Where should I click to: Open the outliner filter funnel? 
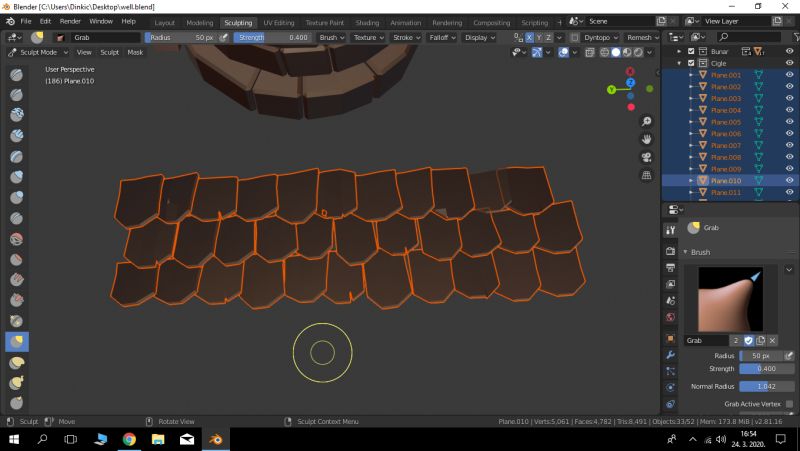pyautogui.click(x=796, y=37)
